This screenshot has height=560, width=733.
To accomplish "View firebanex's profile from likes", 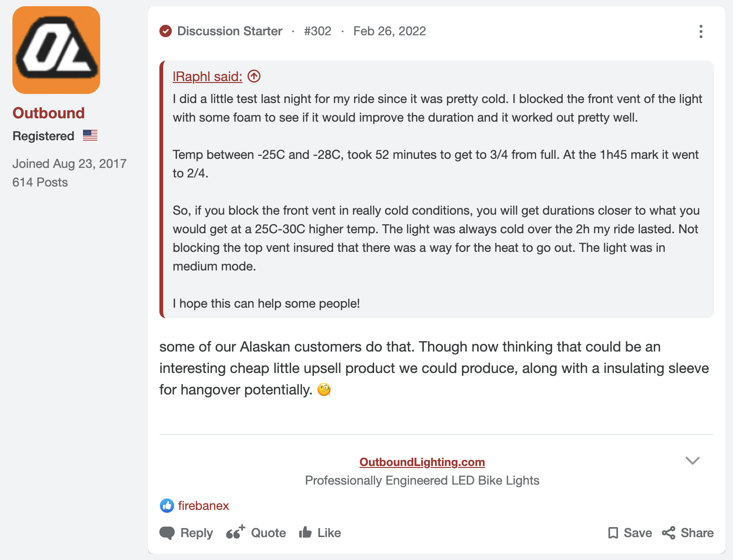I will [x=203, y=506].
